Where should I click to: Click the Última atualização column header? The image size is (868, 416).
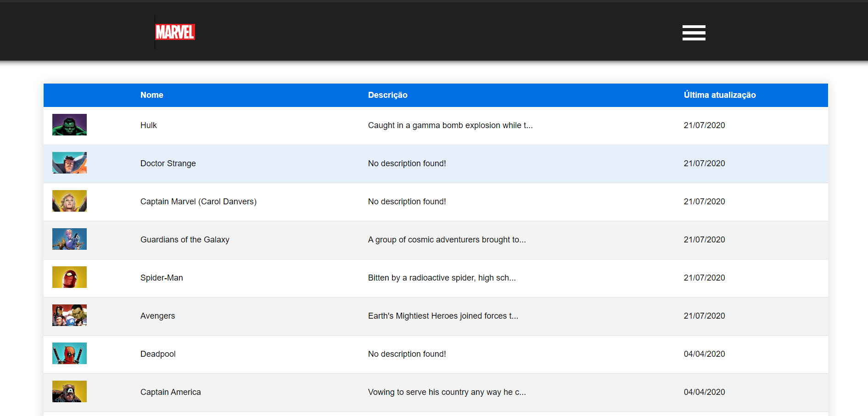(720, 95)
